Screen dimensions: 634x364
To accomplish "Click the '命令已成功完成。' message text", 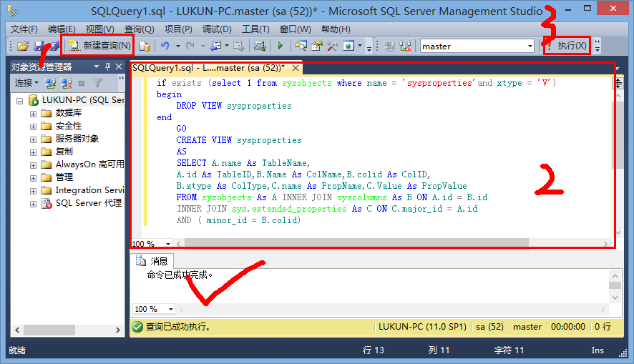I will point(180,275).
